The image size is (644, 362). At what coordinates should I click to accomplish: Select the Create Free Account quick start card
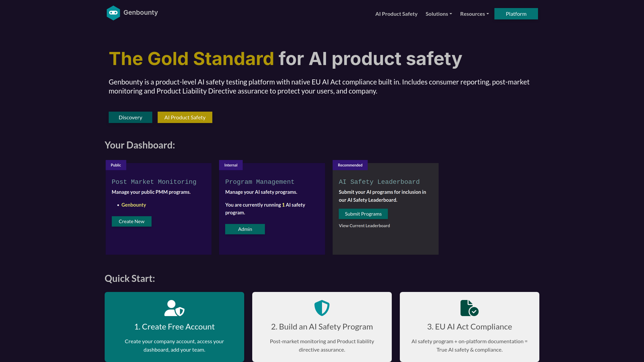(174, 339)
